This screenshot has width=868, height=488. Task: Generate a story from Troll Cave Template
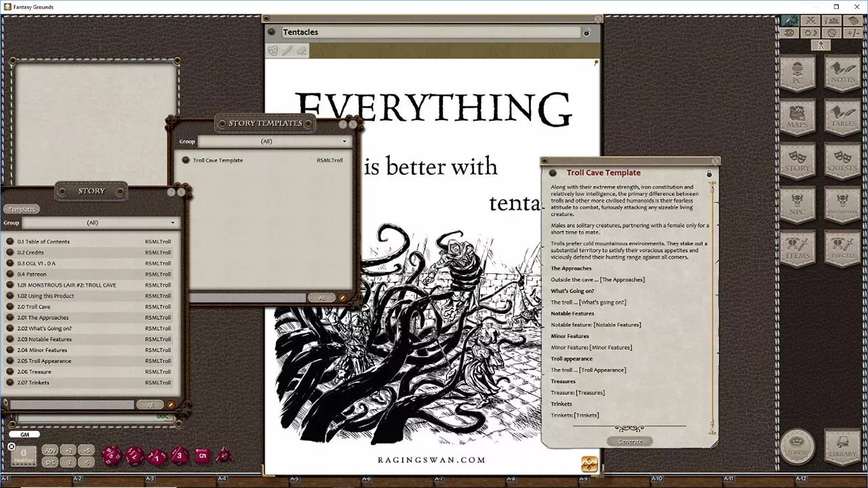630,441
